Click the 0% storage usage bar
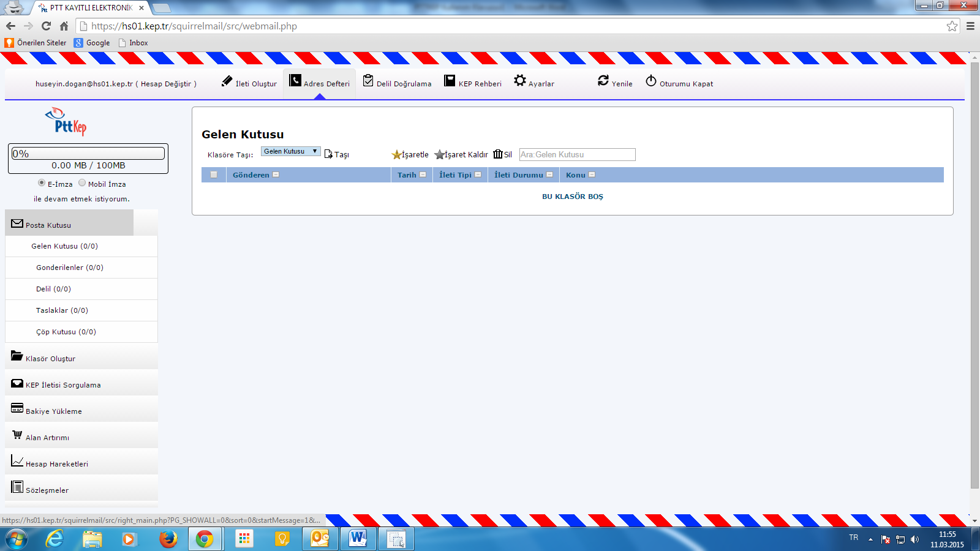Screen dimensions: 980x551 point(88,154)
